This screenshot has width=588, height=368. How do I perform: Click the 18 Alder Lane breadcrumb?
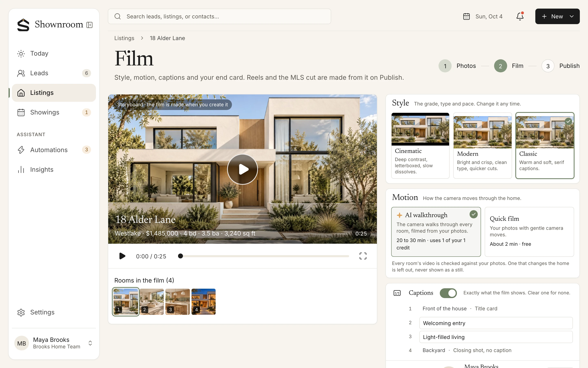pos(167,38)
